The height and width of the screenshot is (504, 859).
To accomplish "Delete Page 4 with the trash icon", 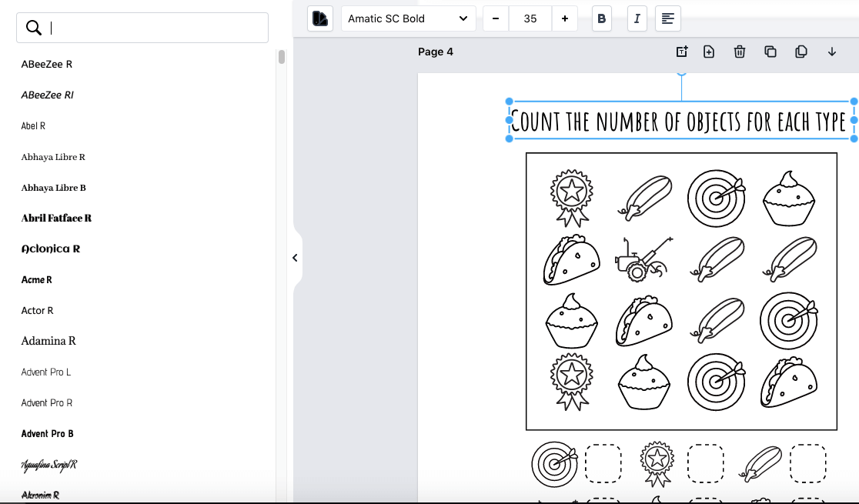I will [x=740, y=52].
